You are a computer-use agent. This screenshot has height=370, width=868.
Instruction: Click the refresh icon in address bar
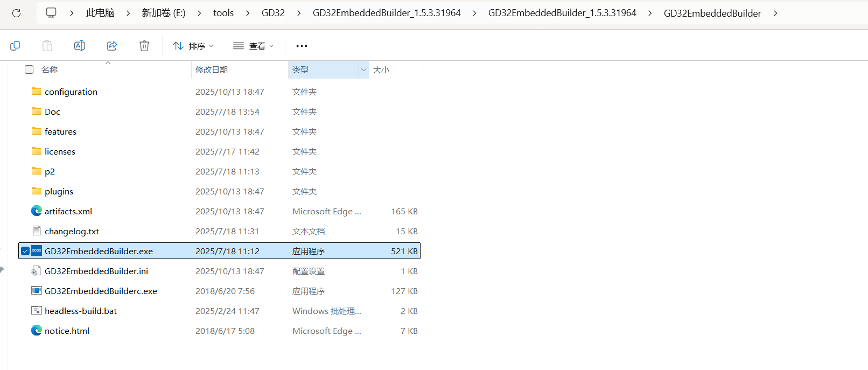click(16, 13)
